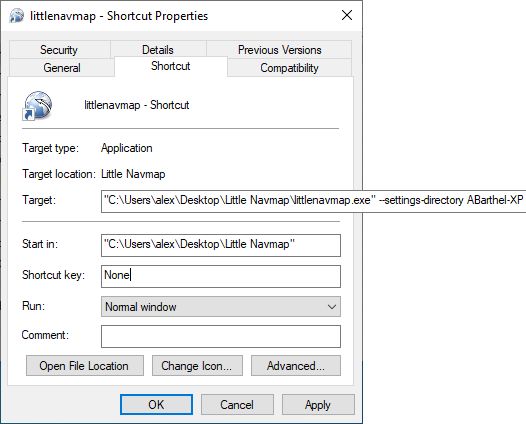Click the 'Target type:' label
This screenshot has height=424, width=526.
pos(50,148)
